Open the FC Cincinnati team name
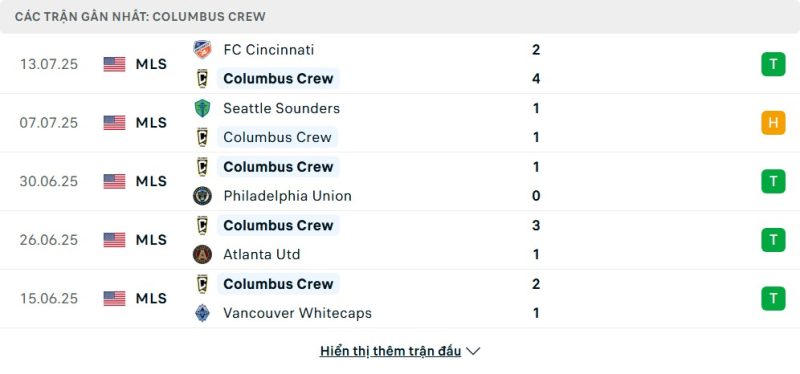 tap(269, 49)
